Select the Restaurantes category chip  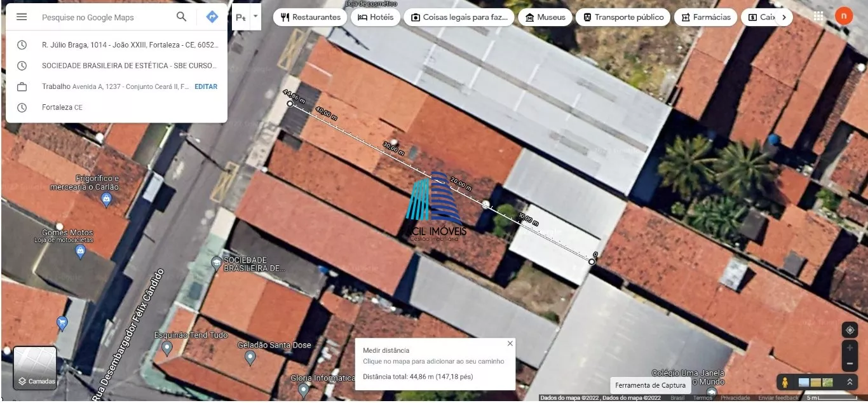310,17
